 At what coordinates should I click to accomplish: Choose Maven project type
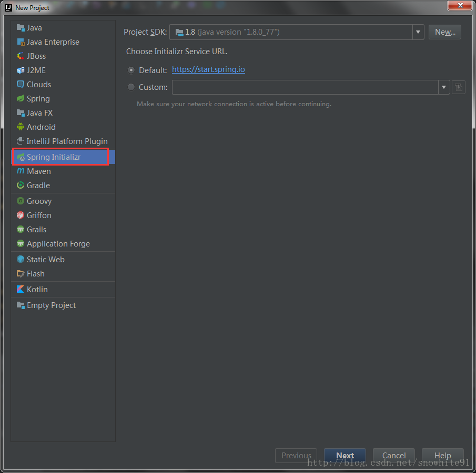63,171
